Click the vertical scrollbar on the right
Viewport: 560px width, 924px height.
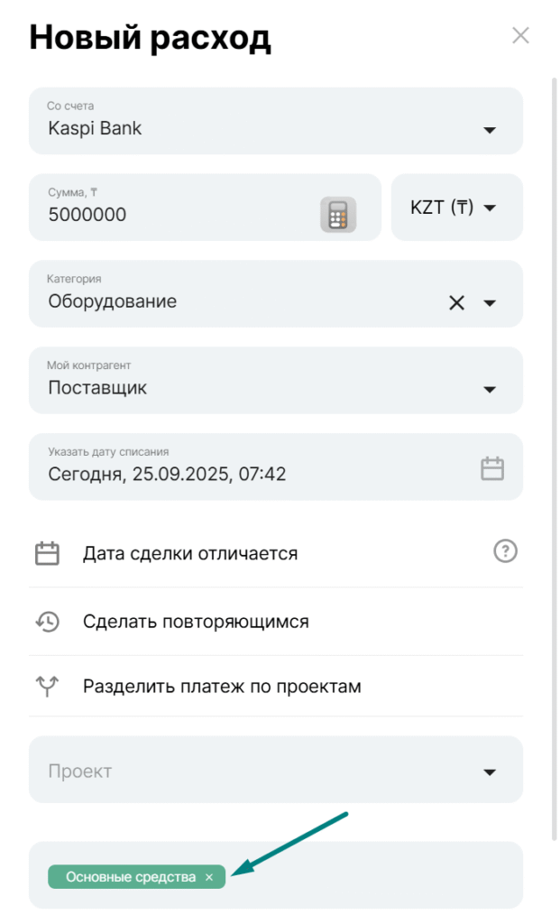[554, 451]
